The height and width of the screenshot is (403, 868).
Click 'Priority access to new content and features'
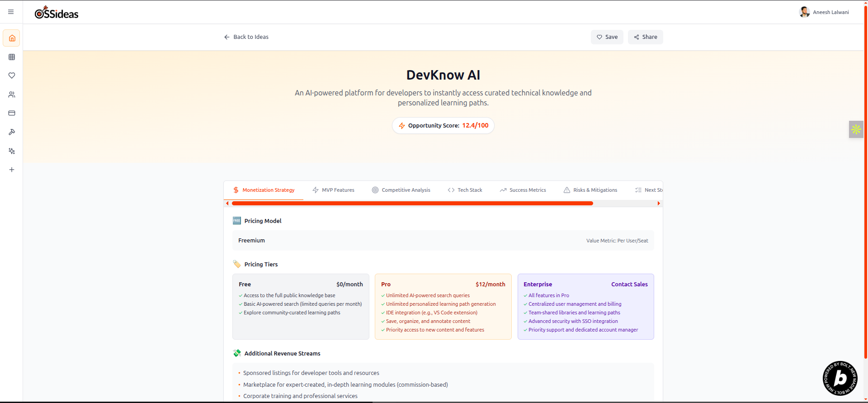[435, 330]
